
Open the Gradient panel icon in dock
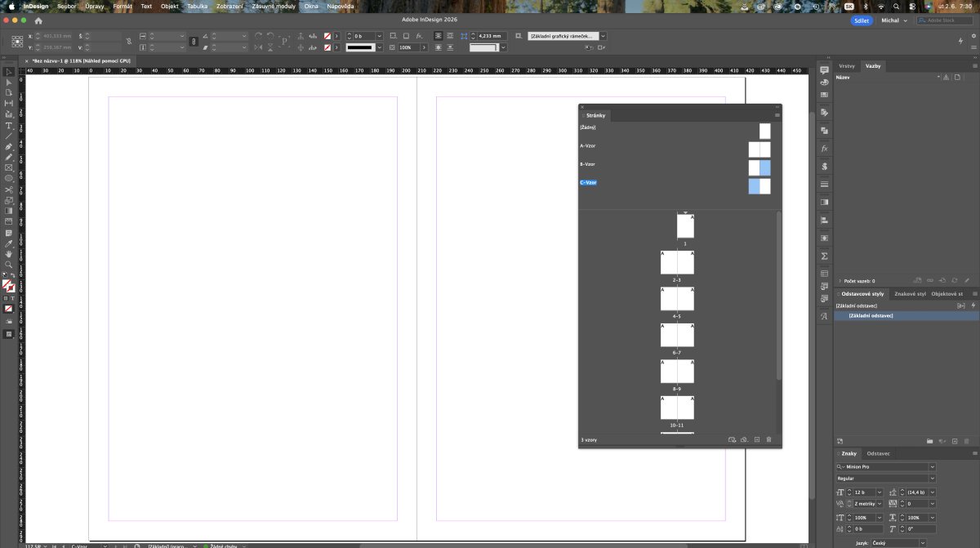pyautogui.click(x=825, y=202)
